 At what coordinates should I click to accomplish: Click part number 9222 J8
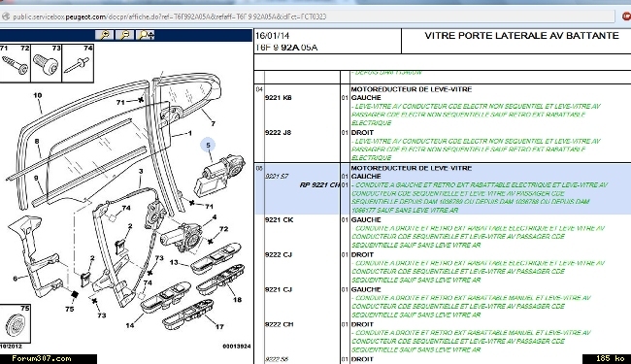pyautogui.click(x=278, y=133)
